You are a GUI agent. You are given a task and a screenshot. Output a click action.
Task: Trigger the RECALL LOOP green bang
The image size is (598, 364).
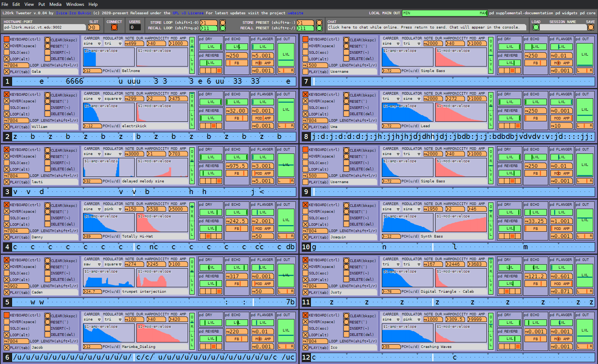222,28
